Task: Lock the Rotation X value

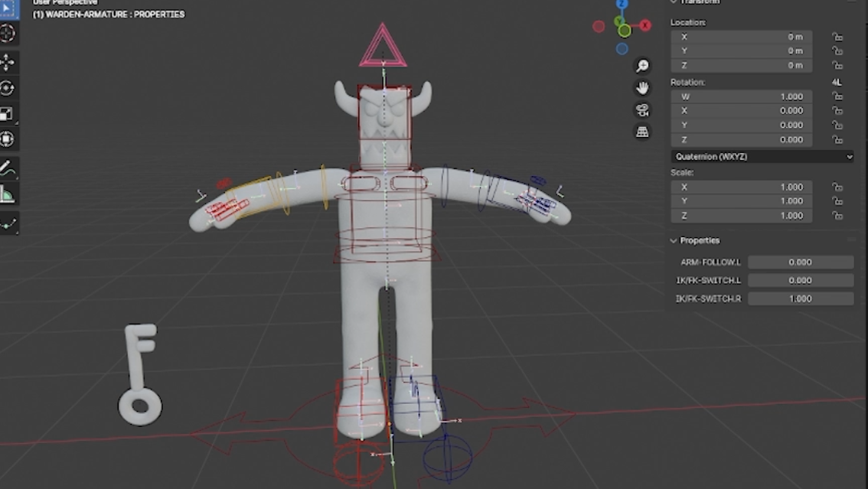Action: point(837,111)
